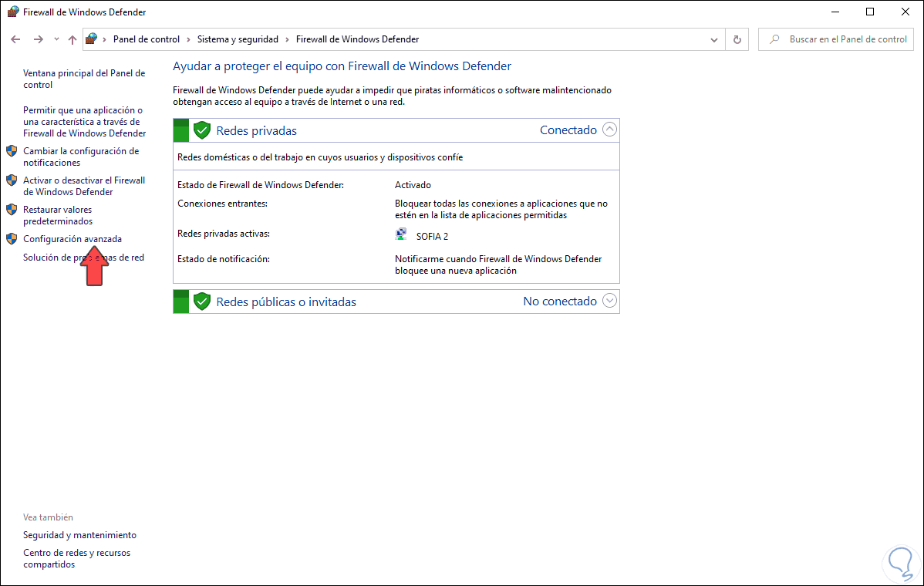Open address bar history dropdown
The width and height of the screenshot is (924, 586).
(713, 39)
